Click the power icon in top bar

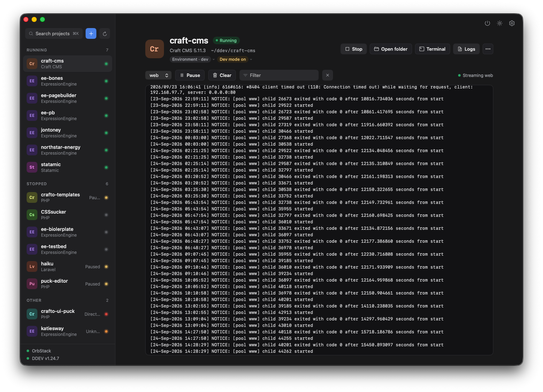coord(487,23)
